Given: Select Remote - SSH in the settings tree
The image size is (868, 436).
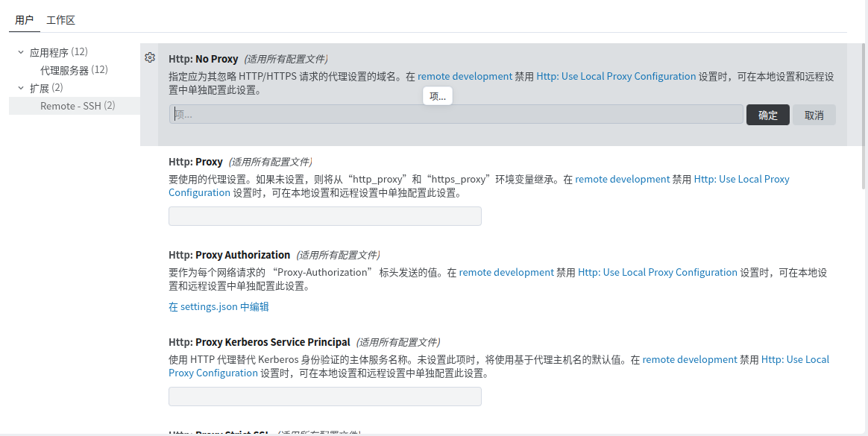Looking at the screenshot, I should pyautogui.click(x=70, y=106).
